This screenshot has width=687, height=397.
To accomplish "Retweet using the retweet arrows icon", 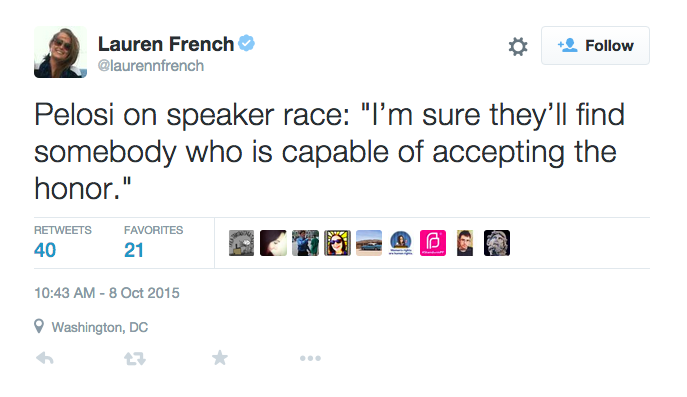I will [x=135, y=359].
